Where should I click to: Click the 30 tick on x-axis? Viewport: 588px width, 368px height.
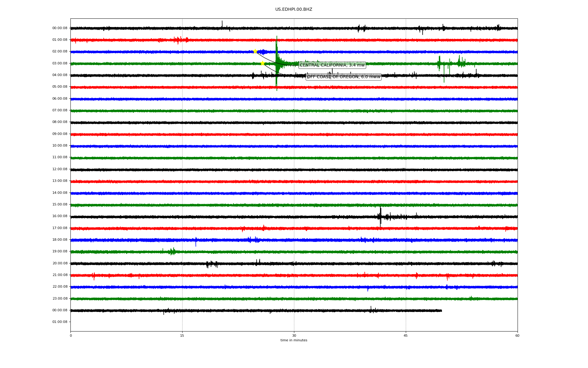tap(294, 335)
